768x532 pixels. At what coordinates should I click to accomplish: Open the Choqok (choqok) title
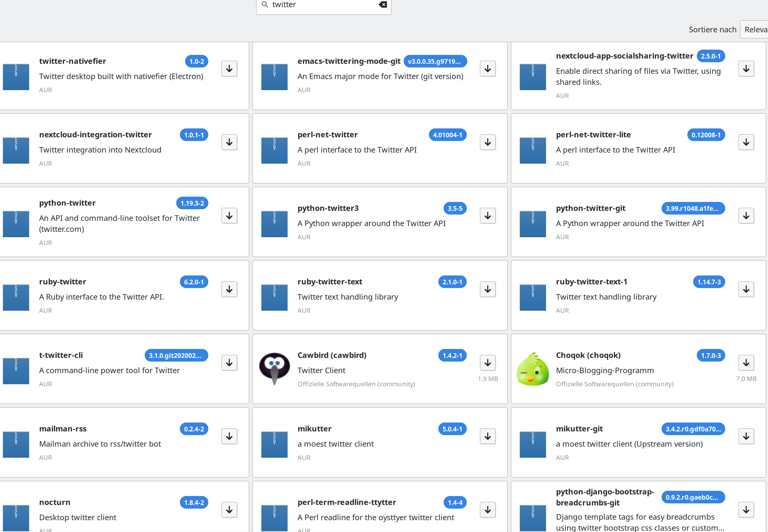tap(588, 355)
